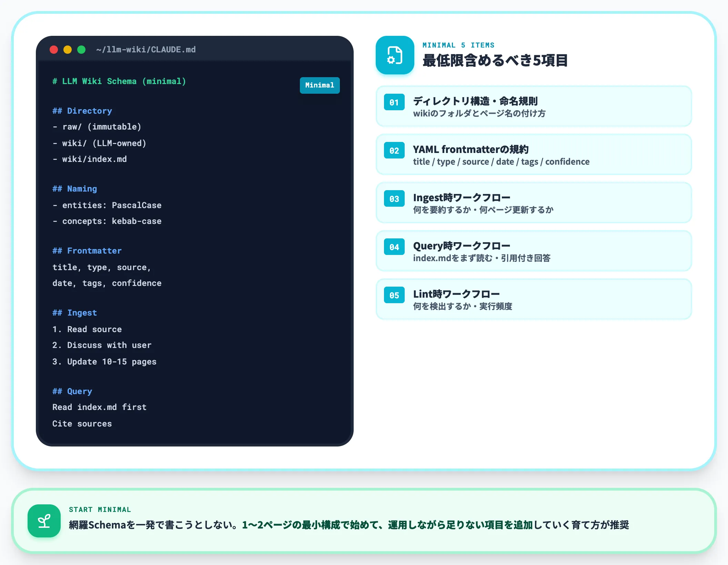
Task: Click the red window dot in the code panel
Action: tap(54, 50)
